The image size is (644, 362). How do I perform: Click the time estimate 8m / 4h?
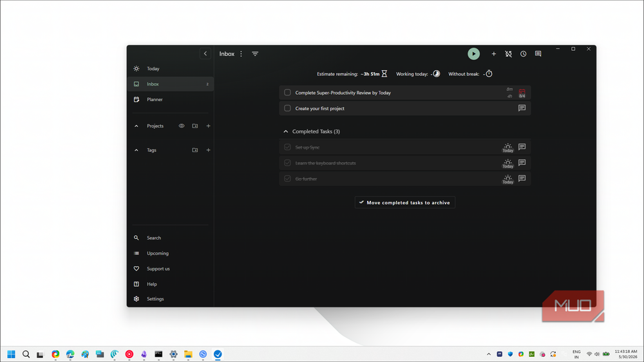(509, 93)
